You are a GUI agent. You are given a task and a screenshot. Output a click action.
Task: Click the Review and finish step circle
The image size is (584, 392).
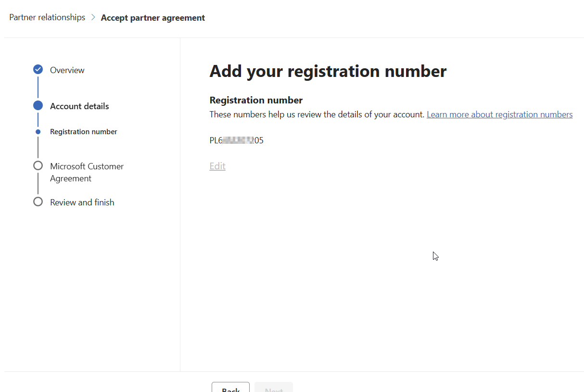[x=38, y=202]
